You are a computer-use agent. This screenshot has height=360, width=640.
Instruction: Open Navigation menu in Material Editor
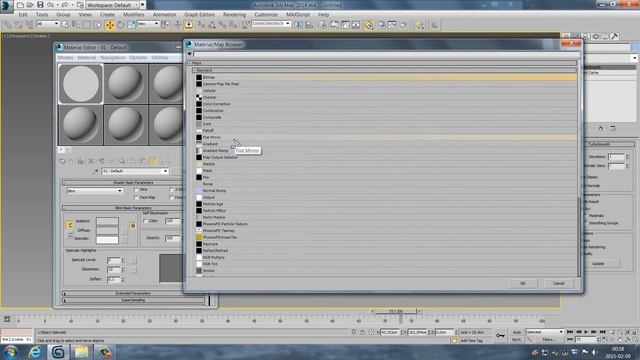pos(113,58)
